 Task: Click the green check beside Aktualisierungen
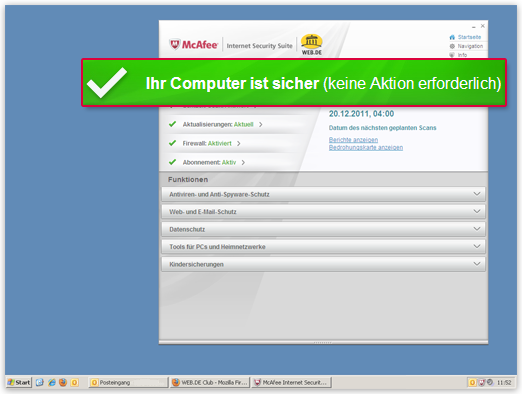172,124
